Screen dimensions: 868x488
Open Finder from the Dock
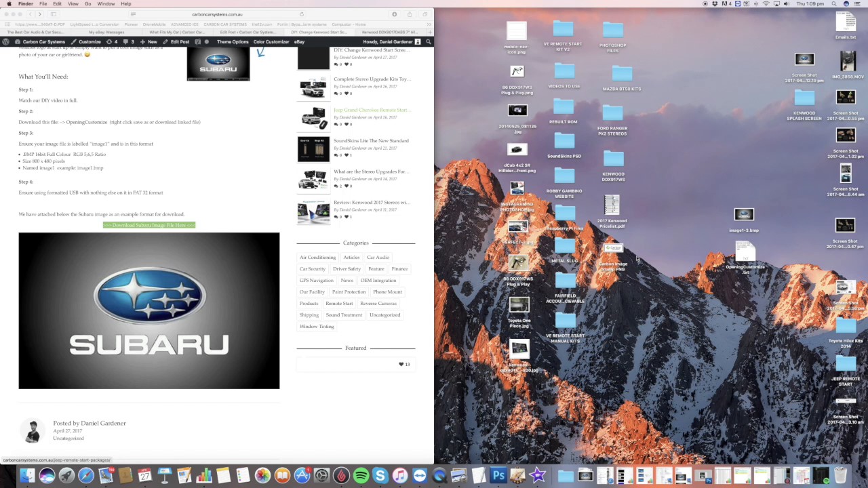tap(27, 476)
